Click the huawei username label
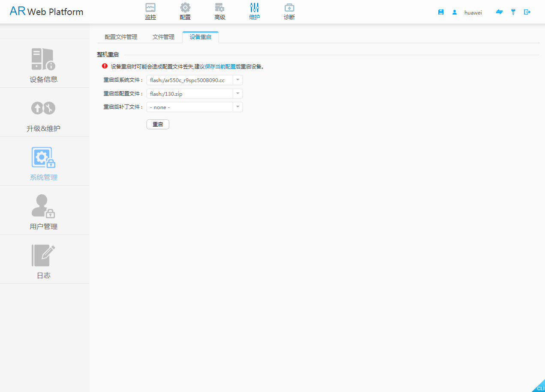The image size is (545, 392). [x=473, y=13]
